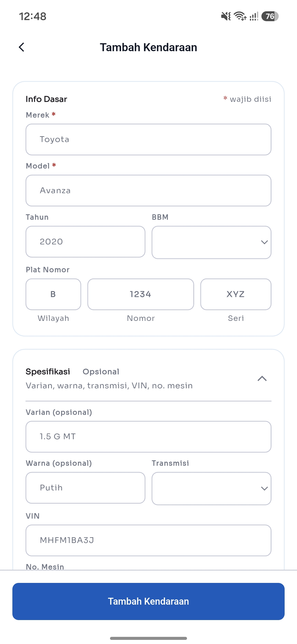Click the plate Seri field showing XYZ
The height and width of the screenshot is (644, 297).
pyautogui.click(x=236, y=294)
